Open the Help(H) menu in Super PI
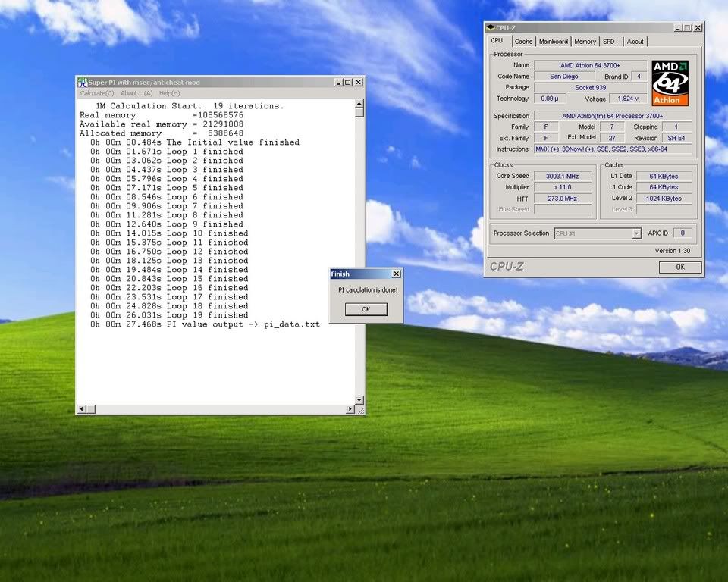The width and height of the screenshot is (728, 582). pyautogui.click(x=169, y=93)
